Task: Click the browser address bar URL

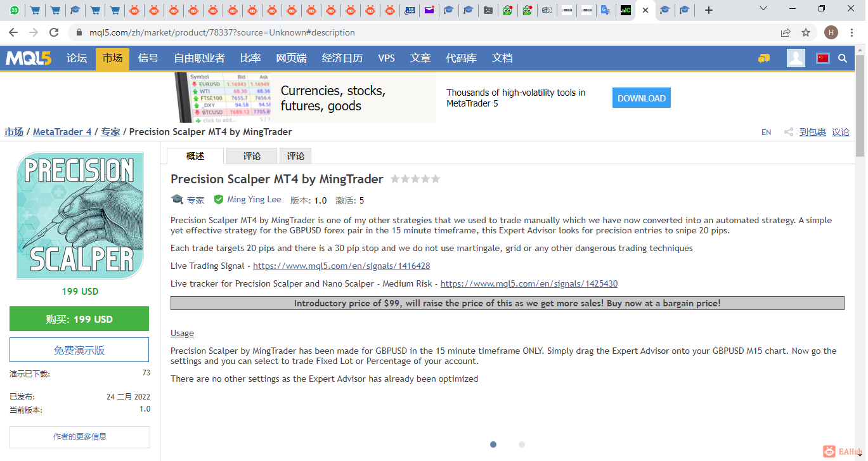Action: tap(222, 32)
